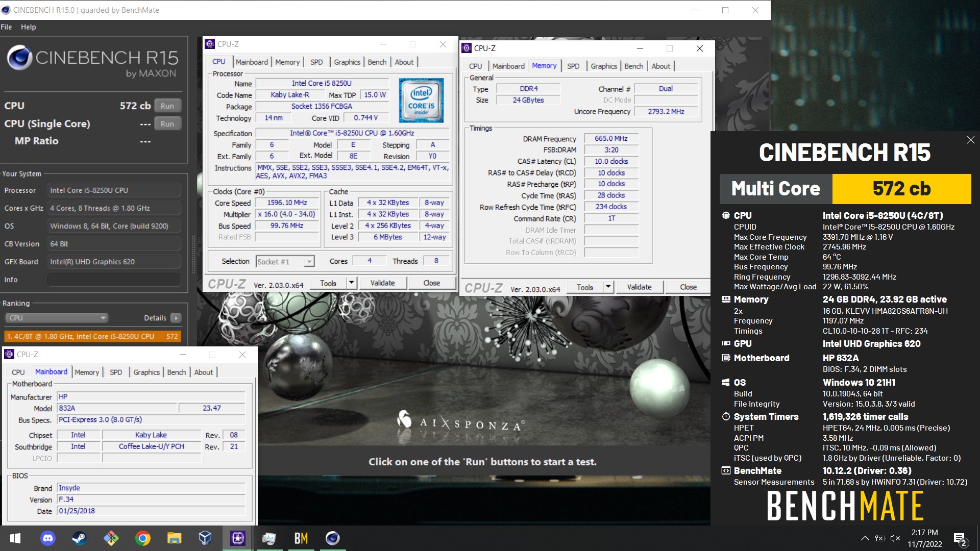This screenshot has width=980, height=551.
Task: Open Mainboard tab in Memory CPU-Z window
Action: click(x=508, y=66)
